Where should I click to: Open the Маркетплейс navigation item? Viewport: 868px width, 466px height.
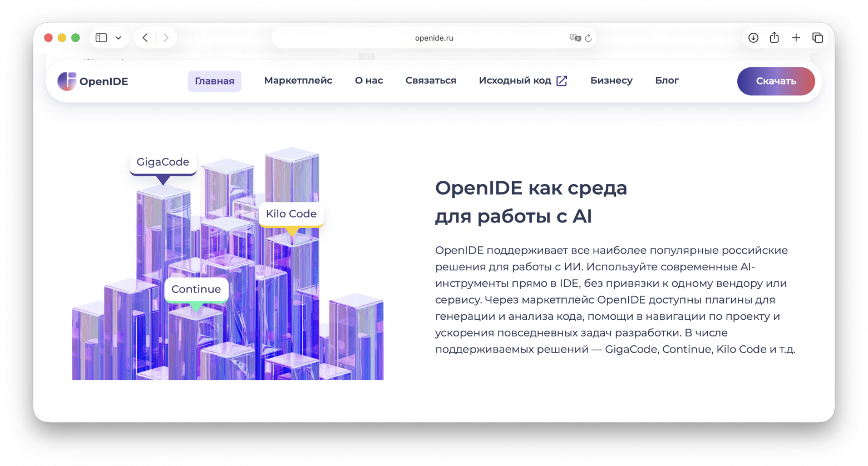tap(298, 80)
